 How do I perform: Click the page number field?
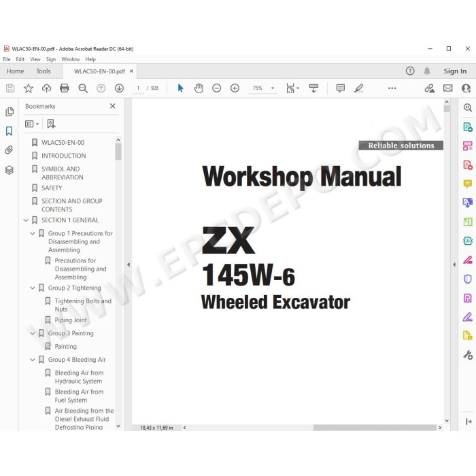tap(138, 88)
